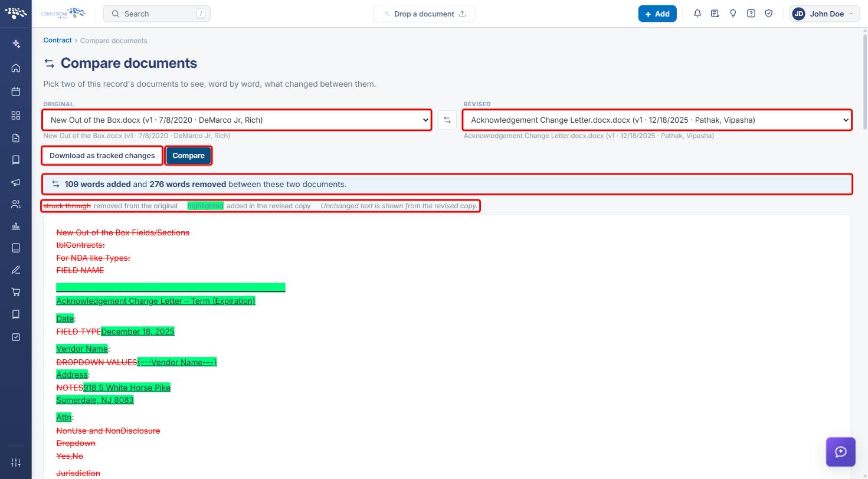Viewport: 868px width, 479px height.
Task: Open the four-squares dashboard sidebar icon
Action: 16,115
